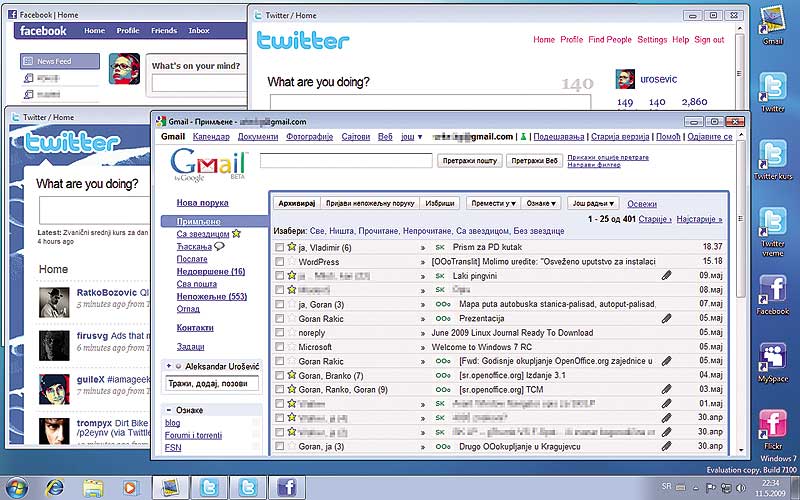This screenshot has width=800, height=500.
Task: Click the Претражи Веб button
Action: tap(534, 161)
